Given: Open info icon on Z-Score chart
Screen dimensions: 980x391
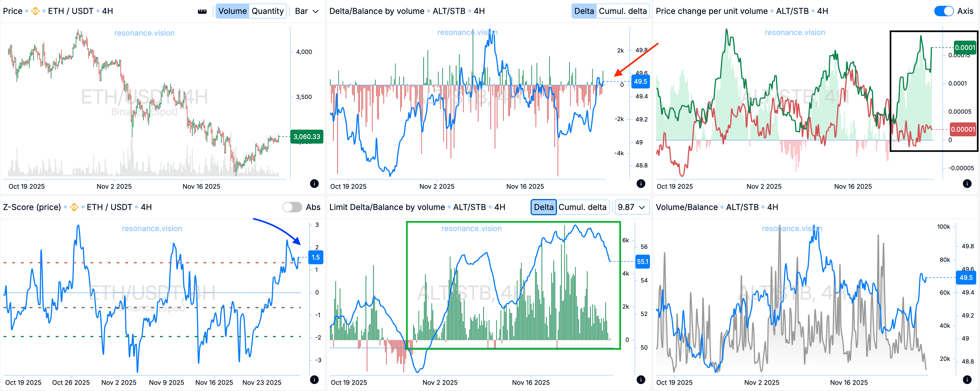Looking at the screenshot, I should click(314, 380).
